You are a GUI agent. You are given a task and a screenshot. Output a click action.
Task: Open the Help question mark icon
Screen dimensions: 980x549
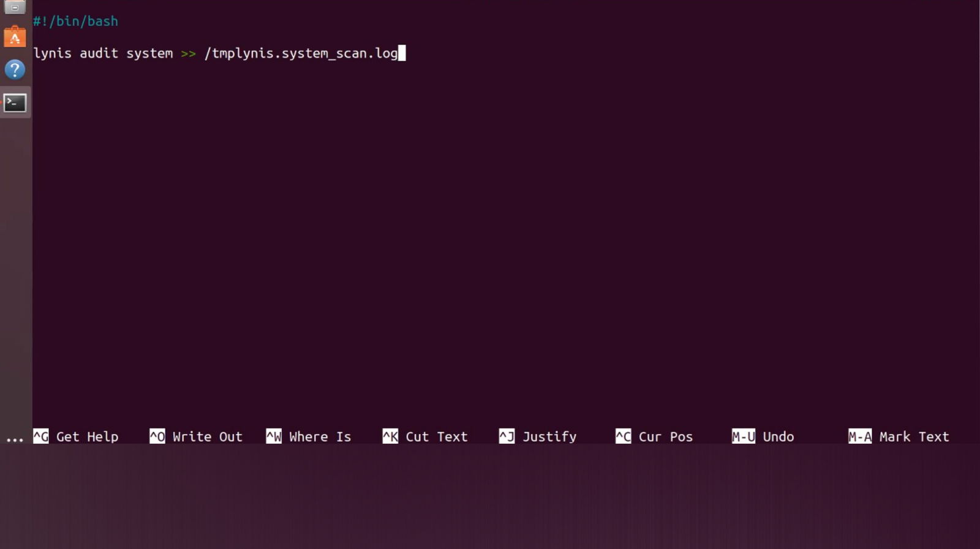(x=15, y=69)
